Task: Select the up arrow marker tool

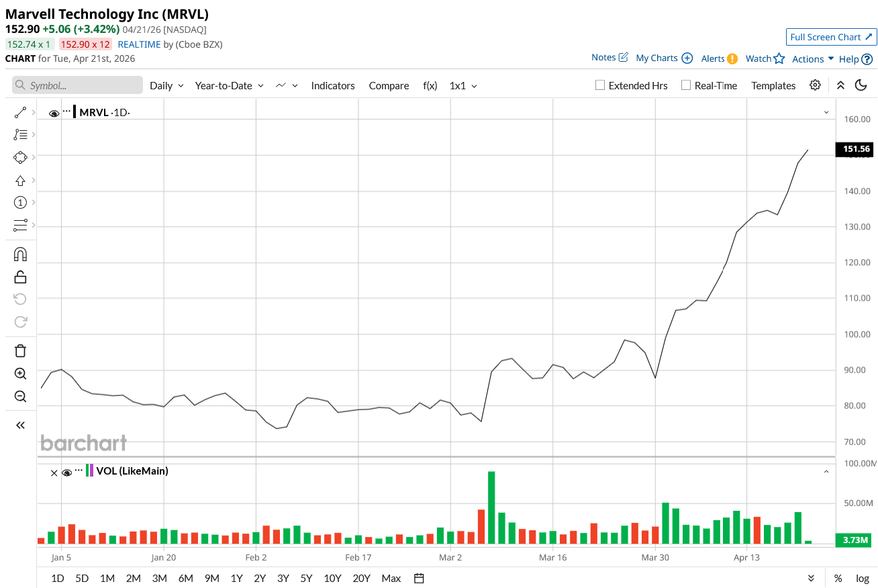Action: click(20, 180)
